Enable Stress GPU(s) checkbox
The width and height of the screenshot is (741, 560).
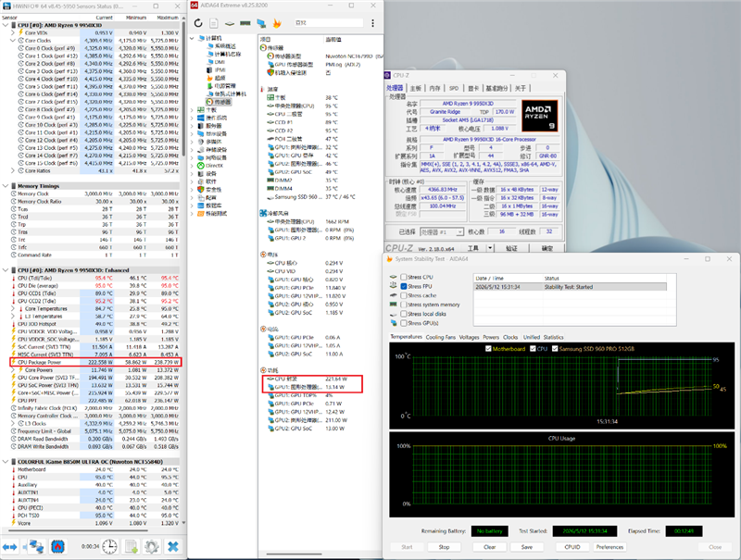pos(404,323)
